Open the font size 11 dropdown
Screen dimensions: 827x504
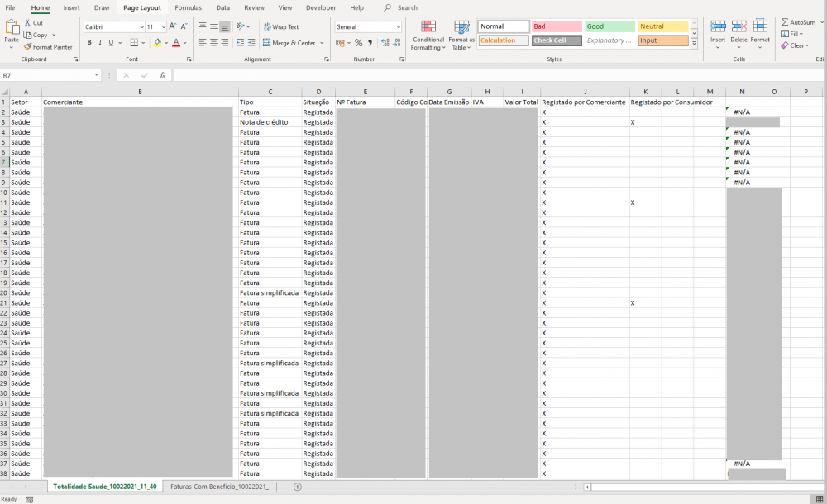click(x=164, y=27)
